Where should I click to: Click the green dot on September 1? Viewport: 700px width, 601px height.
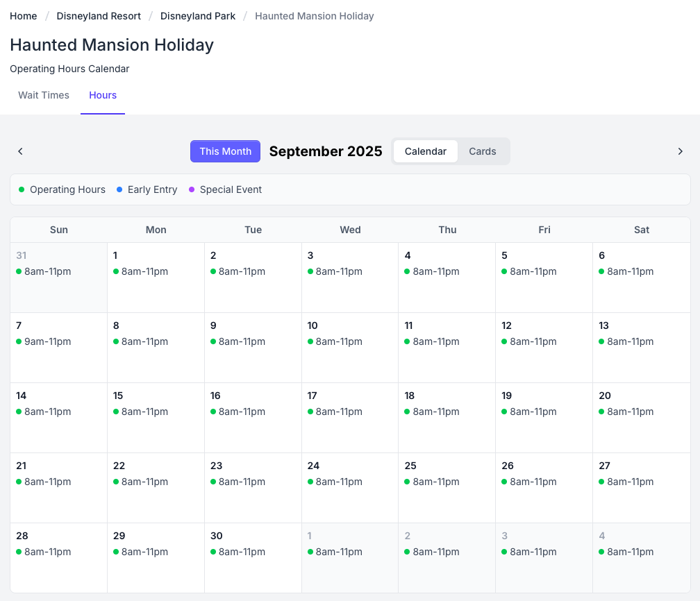116,271
